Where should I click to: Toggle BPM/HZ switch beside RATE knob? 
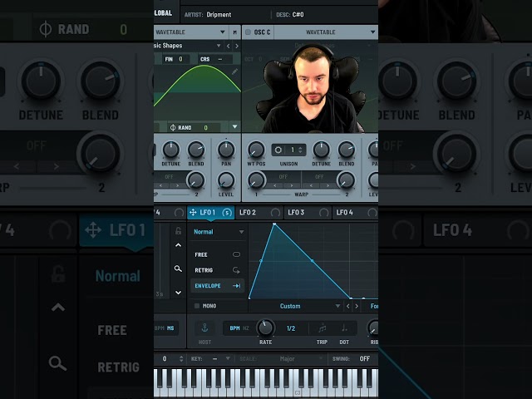point(239,328)
